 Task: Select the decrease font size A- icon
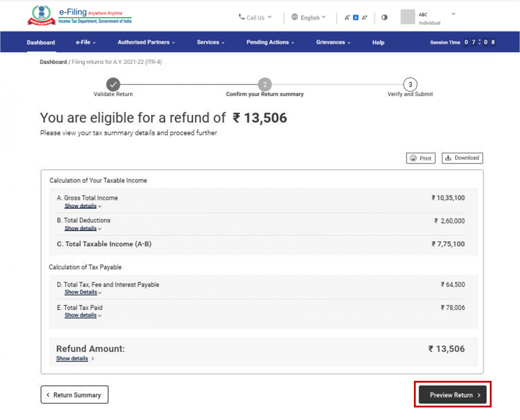point(347,17)
